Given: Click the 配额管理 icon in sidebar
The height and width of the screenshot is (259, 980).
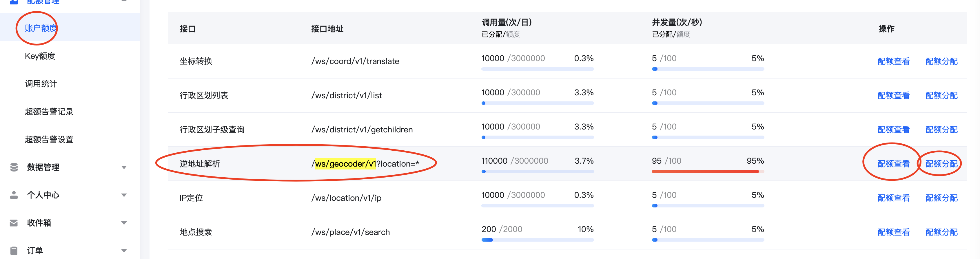Looking at the screenshot, I should [14, 1].
